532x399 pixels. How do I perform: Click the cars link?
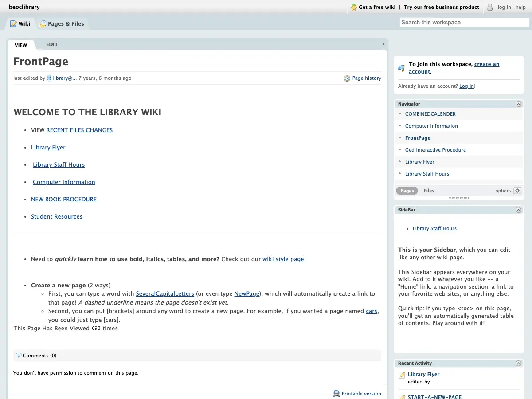point(372,311)
